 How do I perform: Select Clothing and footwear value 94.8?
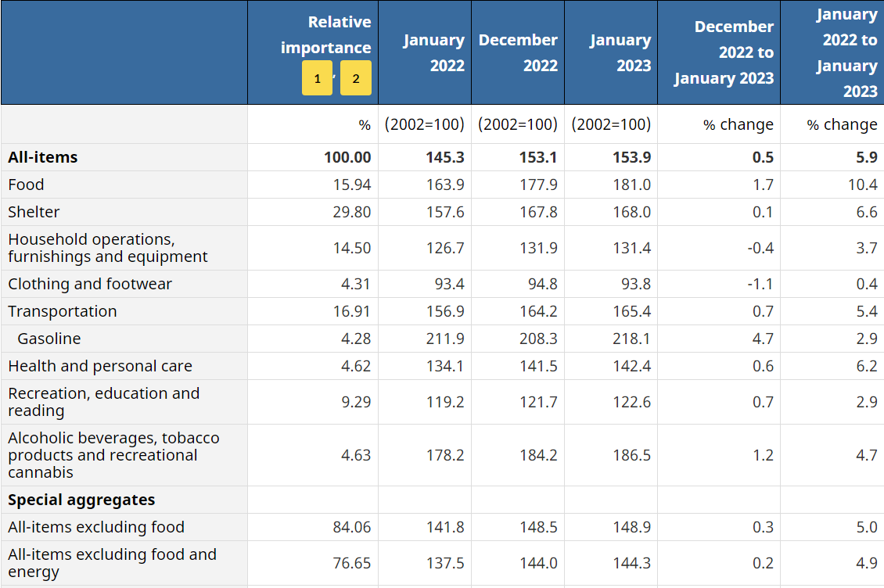click(x=542, y=284)
